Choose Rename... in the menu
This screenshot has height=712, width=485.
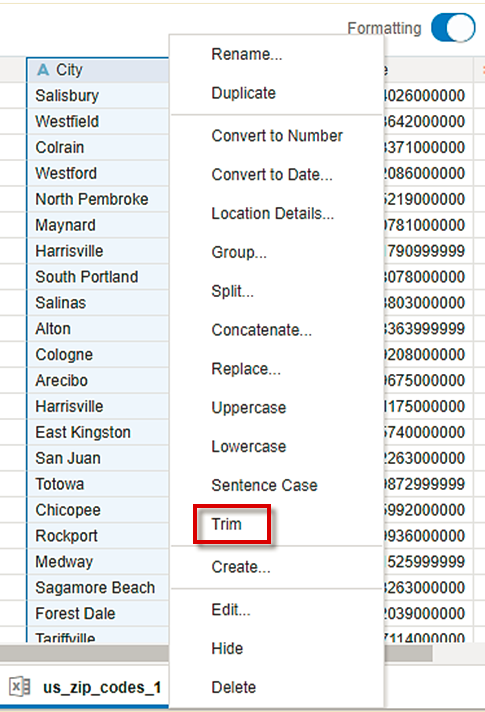pos(247,54)
